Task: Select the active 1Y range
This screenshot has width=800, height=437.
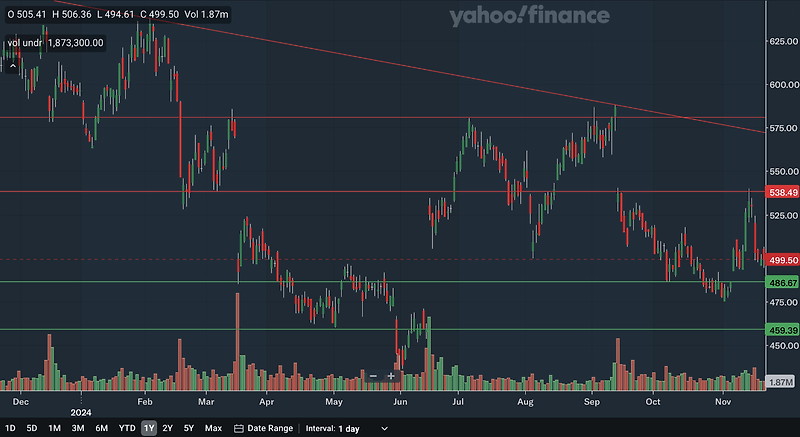Action: tap(148, 428)
